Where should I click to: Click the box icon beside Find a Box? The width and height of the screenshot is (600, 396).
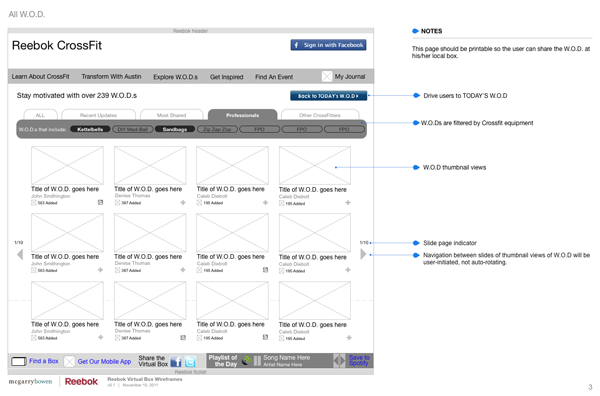19,361
